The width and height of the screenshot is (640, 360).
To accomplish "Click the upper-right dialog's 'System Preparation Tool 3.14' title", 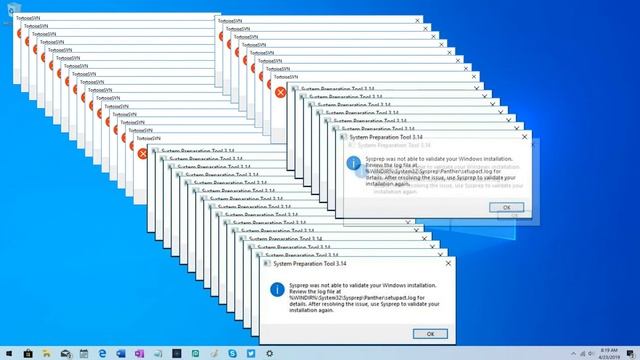I will (386, 137).
